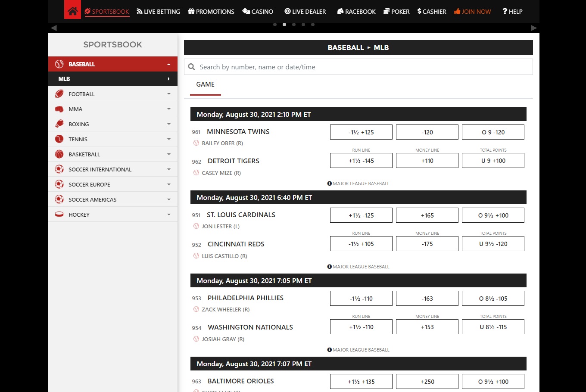Click the search magnifier icon
The width and height of the screenshot is (586, 392).
pos(192,67)
